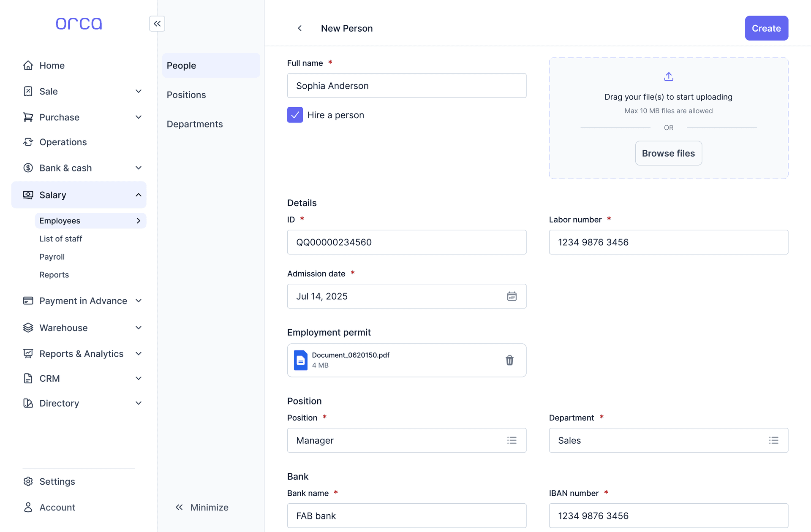Click the Create button
This screenshot has width=811, height=532.
coord(766,28)
